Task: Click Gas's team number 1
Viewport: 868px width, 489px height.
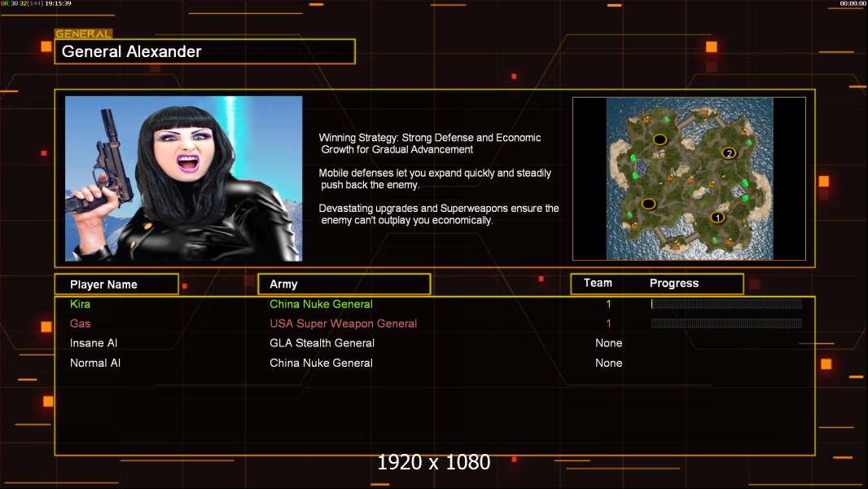Action: pos(608,324)
